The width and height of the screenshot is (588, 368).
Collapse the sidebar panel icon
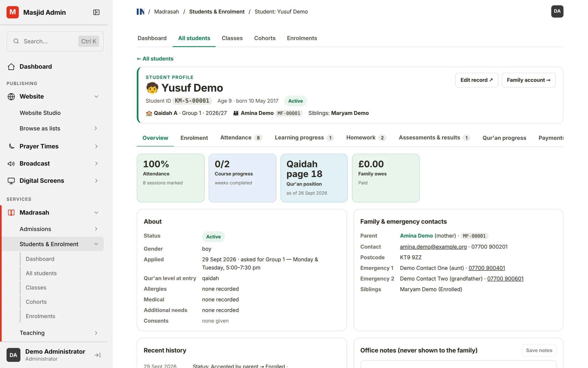click(96, 12)
